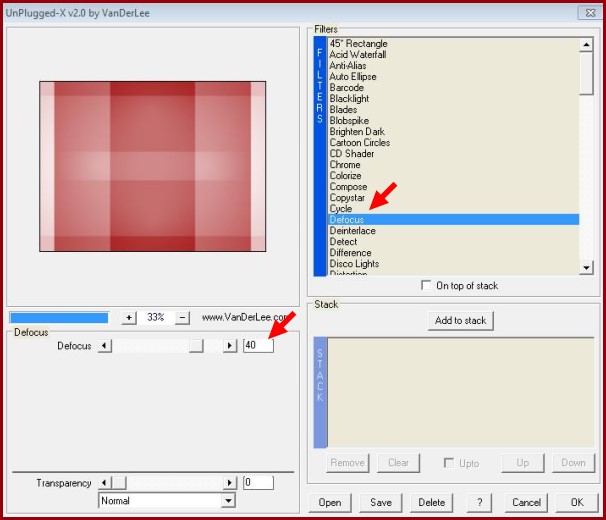606x520 pixels.
Task: Click the zoom in plus button
Action: tap(128, 317)
